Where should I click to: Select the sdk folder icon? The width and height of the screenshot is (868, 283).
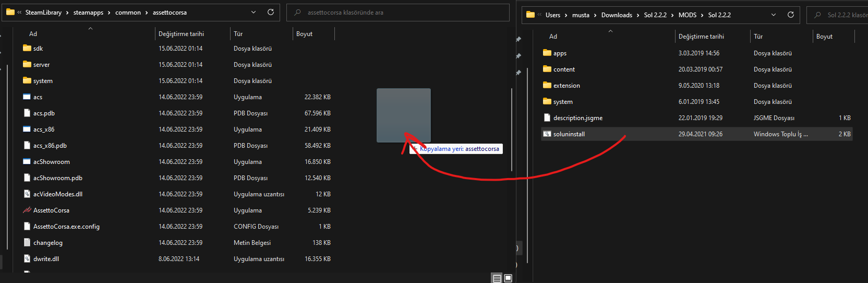[x=27, y=48]
